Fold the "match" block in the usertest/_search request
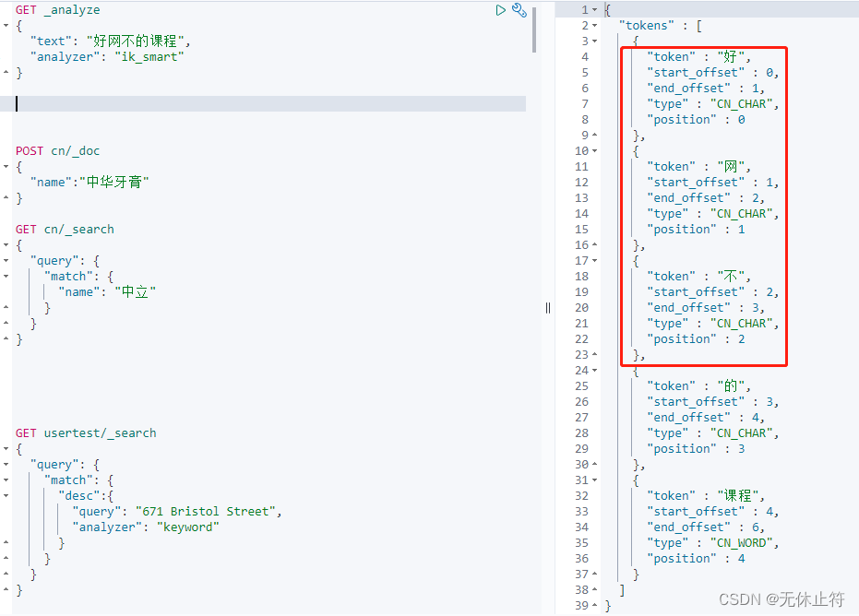Image resolution: width=859 pixels, height=616 pixels. click(6, 480)
